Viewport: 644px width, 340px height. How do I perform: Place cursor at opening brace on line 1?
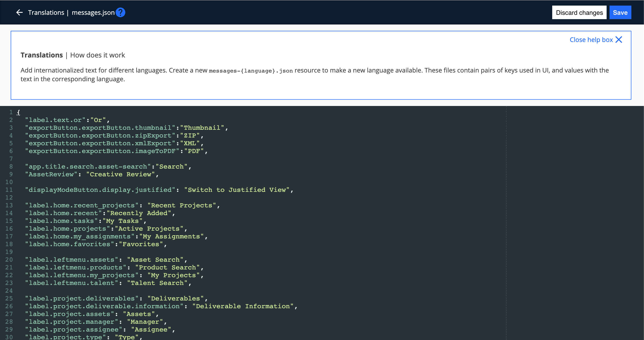18,112
